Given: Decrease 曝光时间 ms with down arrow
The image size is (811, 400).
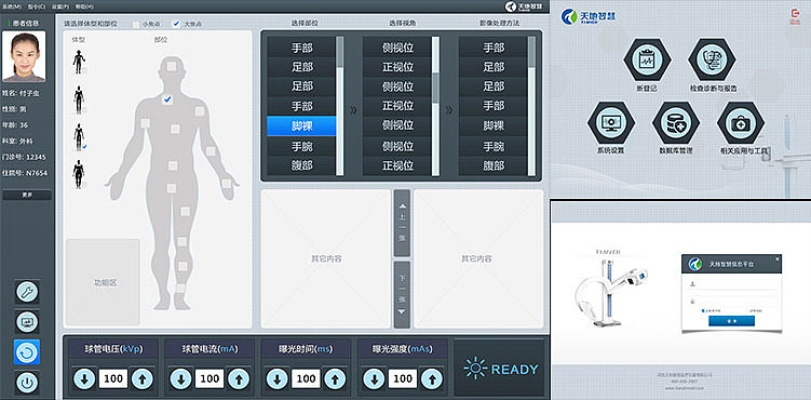Looking at the screenshot, I should point(277,379).
